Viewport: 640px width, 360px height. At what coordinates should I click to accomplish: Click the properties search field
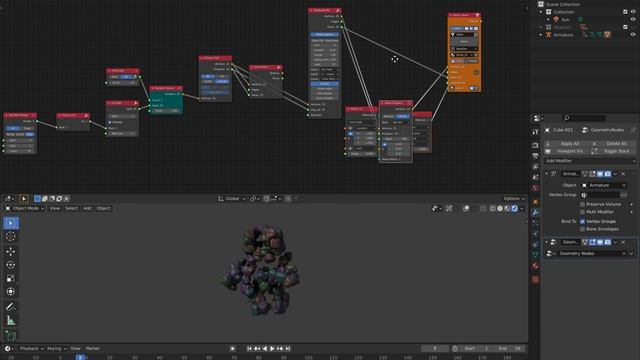(x=584, y=118)
